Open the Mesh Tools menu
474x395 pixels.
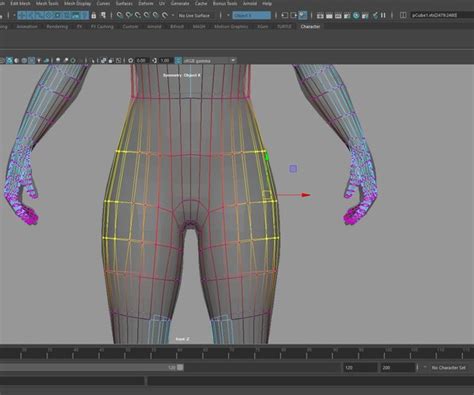pyautogui.click(x=46, y=3)
